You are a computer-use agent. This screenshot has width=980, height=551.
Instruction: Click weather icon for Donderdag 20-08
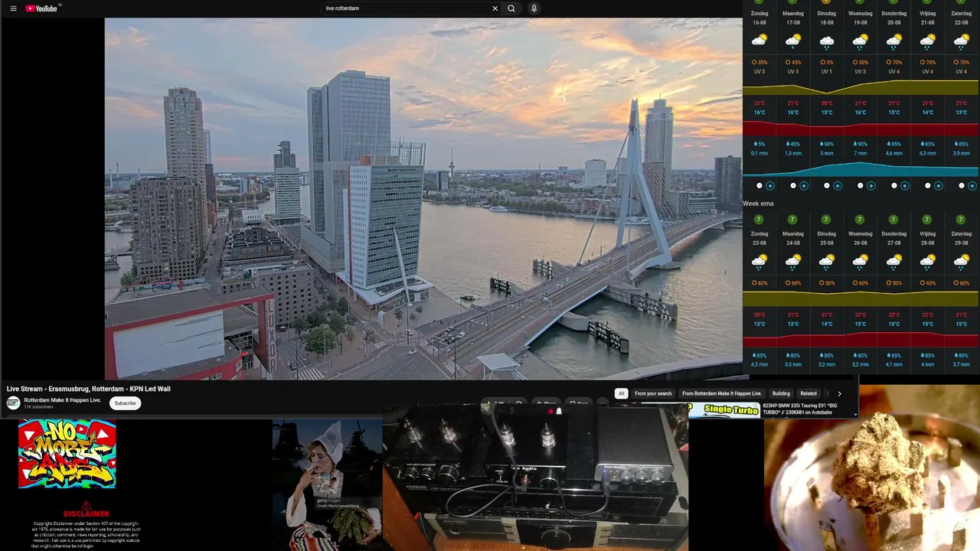(x=894, y=40)
